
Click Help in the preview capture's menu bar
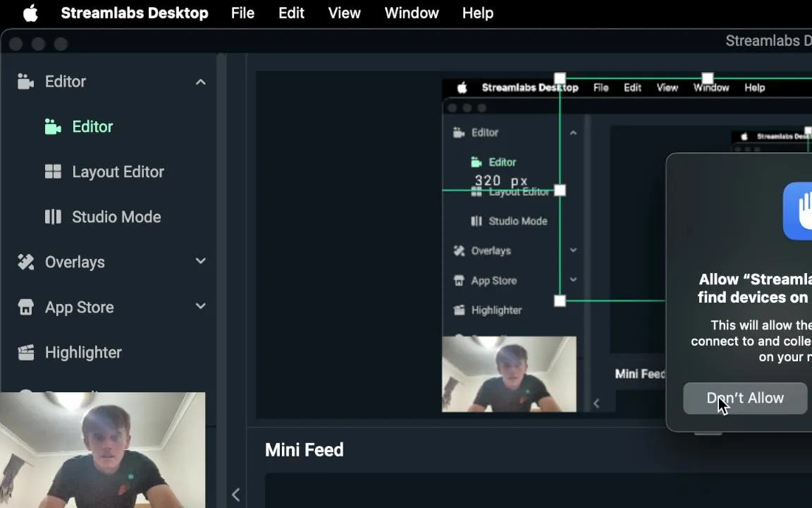click(754, 87)
